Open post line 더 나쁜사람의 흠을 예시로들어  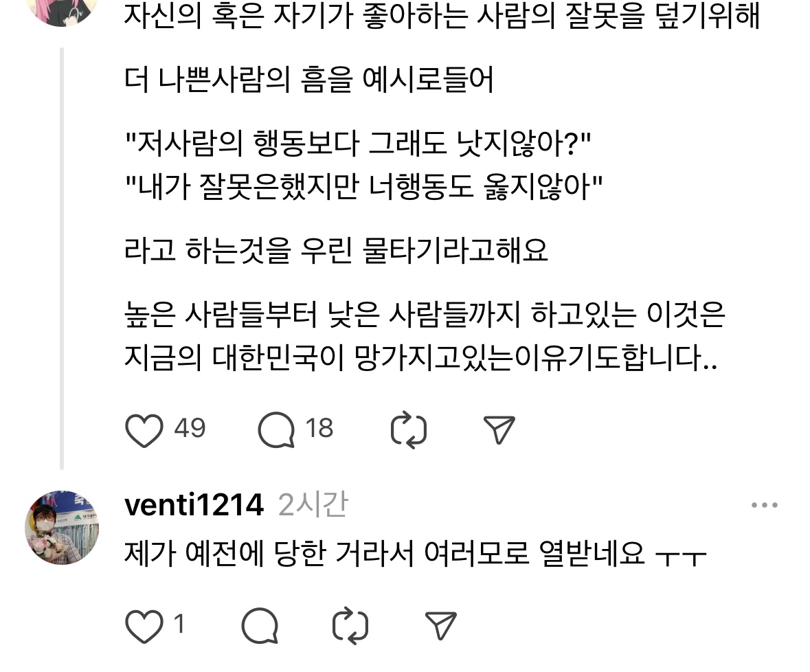pos(309,80)
